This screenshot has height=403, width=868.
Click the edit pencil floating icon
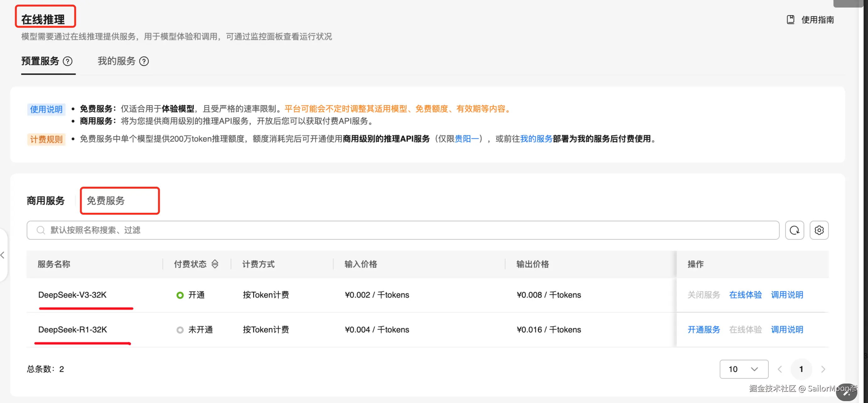pyautogui.click(x=846, y=392)
